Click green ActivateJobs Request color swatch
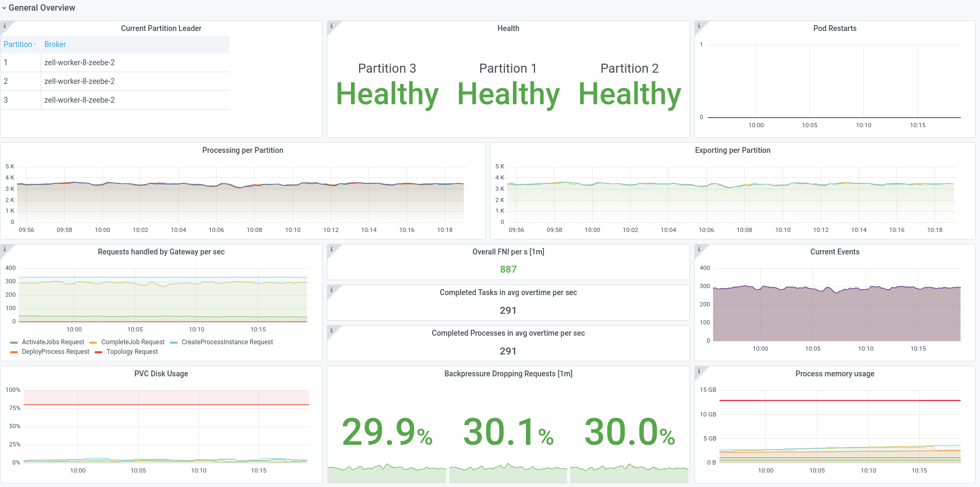The image size is (980, 487). [14, 343]
